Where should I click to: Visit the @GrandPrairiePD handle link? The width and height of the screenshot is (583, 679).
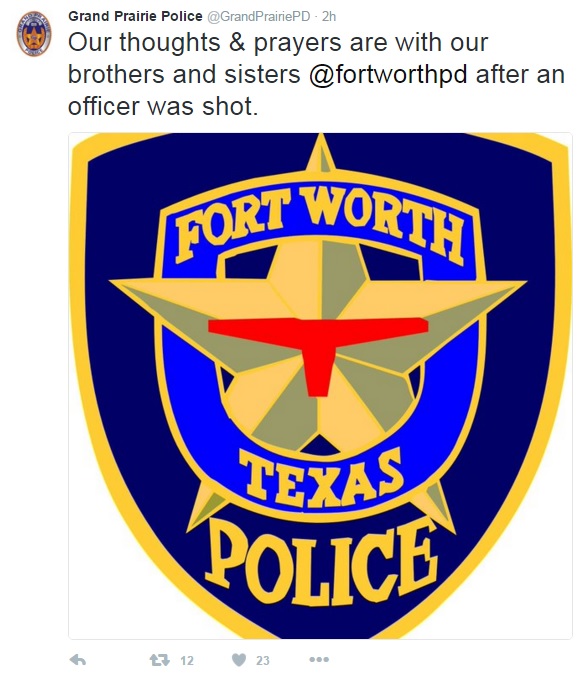click(x=259, y=16)
